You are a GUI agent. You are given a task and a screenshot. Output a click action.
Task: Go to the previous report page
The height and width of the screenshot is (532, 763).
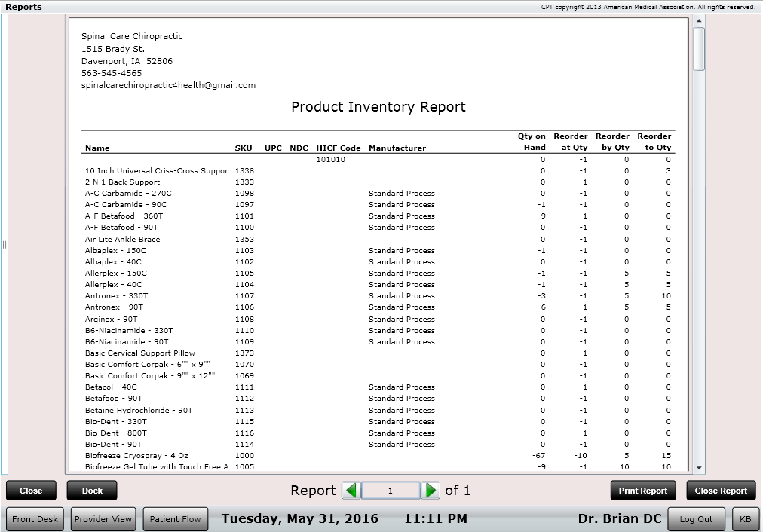(x=351, y=490)
